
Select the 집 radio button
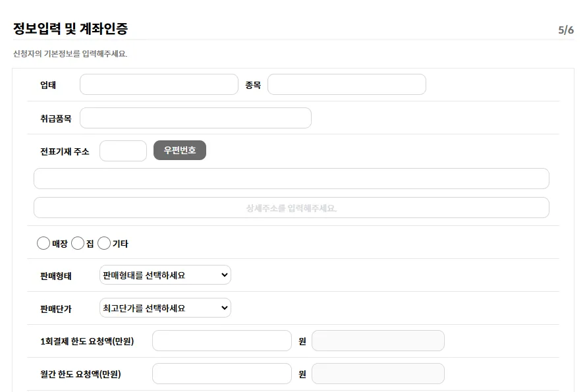pos(78,243)
